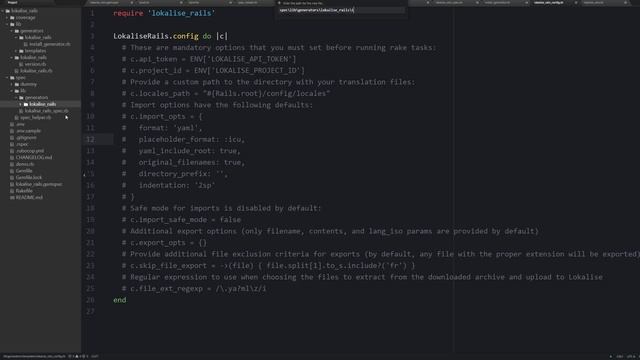640x360 pixels.
Task: Click the Rakefile file icon
Action: point(12,191)
